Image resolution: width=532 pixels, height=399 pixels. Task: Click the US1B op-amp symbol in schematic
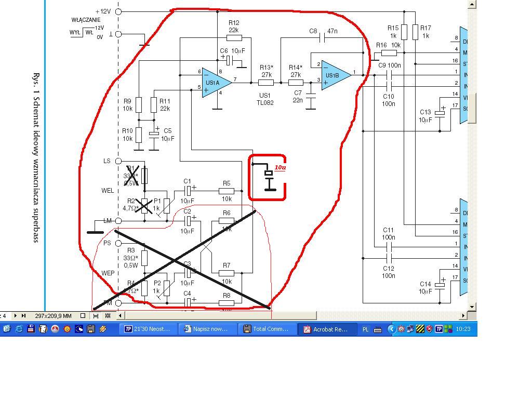[336, 75]
